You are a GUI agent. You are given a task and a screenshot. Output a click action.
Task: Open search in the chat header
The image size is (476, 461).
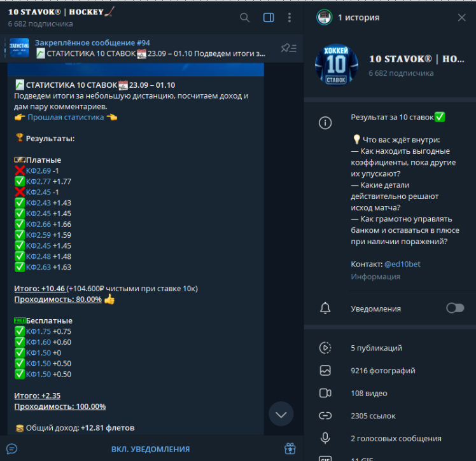click(245, 18)
